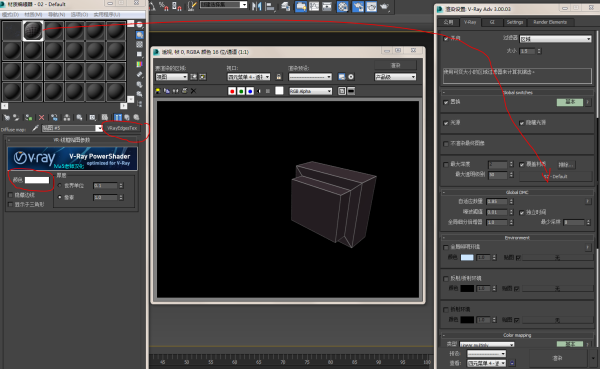Screen dimensions: 600x369
Task: Click Assign Material to Selection icon
Action: [x=28, y=118]
